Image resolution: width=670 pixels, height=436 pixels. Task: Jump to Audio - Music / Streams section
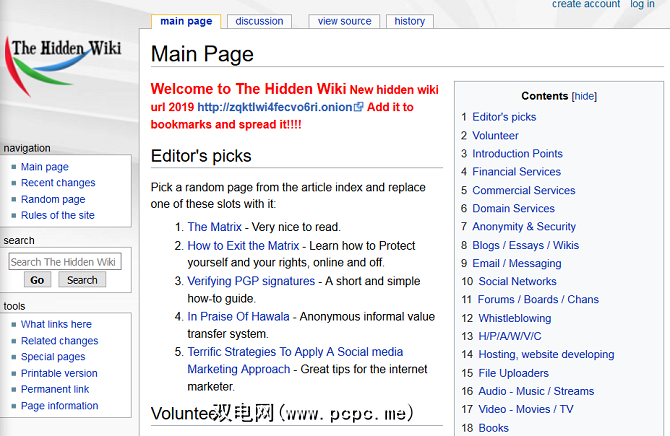pyautogui.click(x=536, y=391)
